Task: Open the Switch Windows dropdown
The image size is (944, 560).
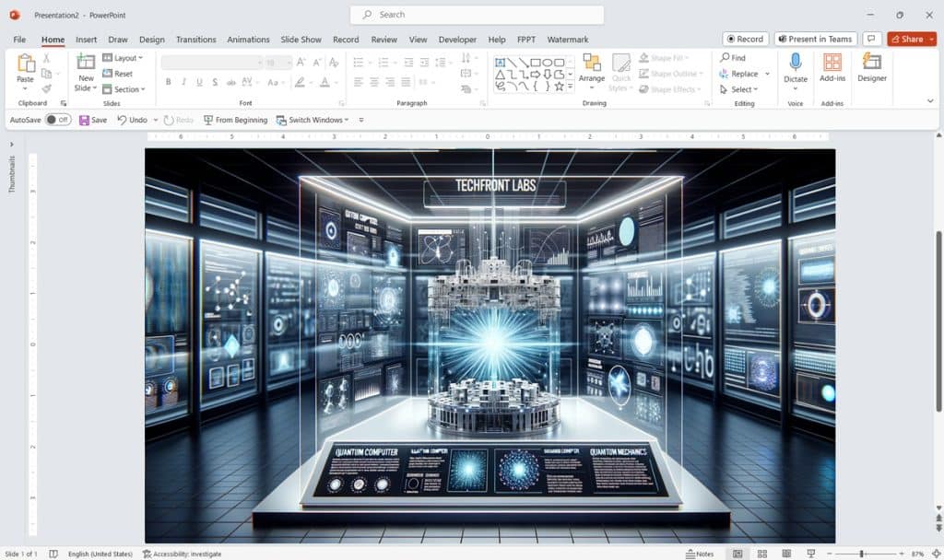Action: tap(313, 120)
